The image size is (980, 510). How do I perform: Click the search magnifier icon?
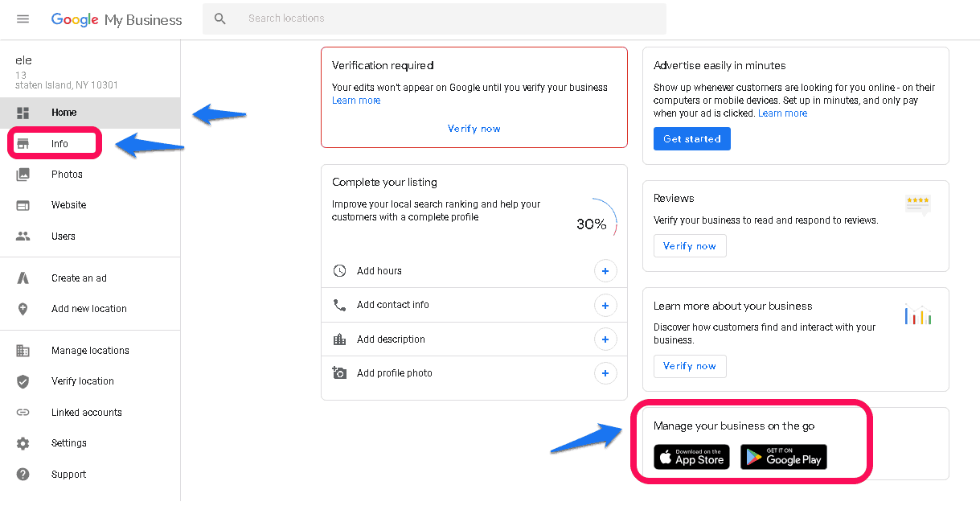(220, 19)
